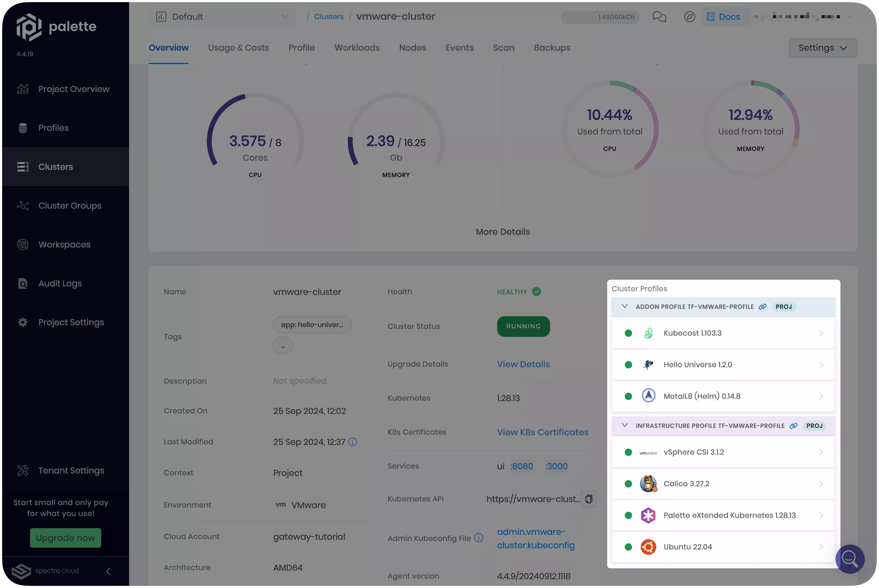Switch to the Nodes tab
The width and height of the screenshot is (879, 588).
(412, 48)
